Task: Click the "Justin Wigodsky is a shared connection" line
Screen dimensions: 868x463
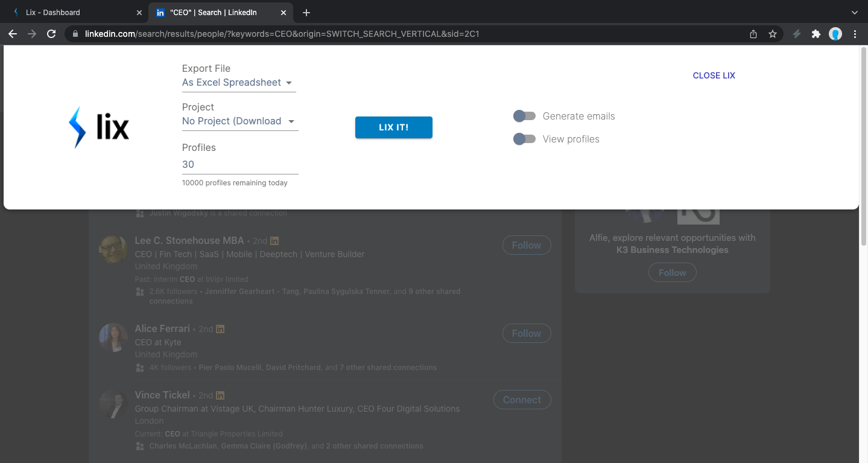Action: pyautogui.click(x=218, y=213)
